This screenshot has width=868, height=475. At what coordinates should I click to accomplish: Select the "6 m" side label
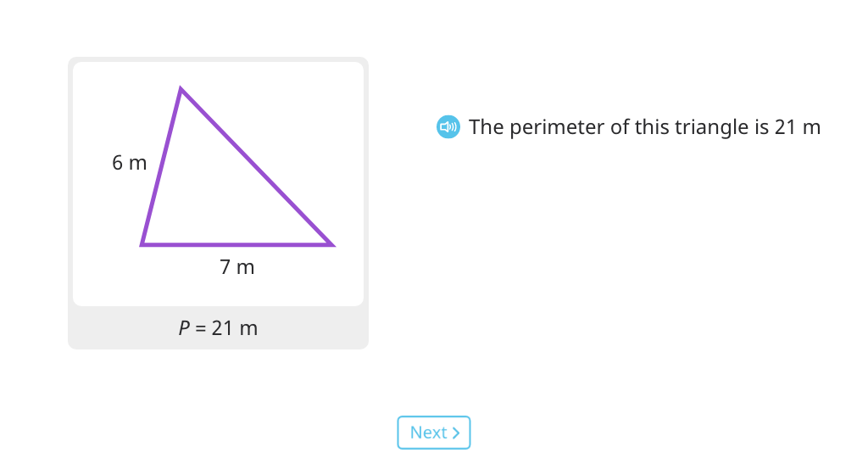point(129,163)
